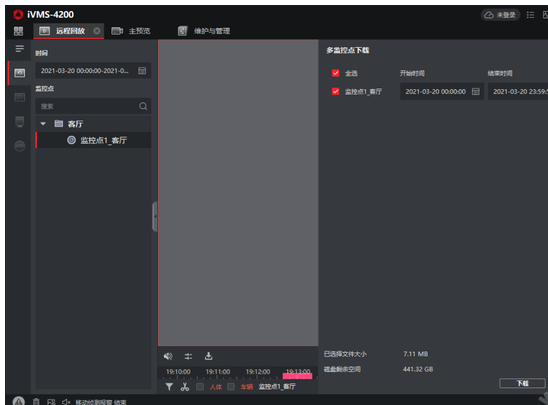This screenshot has width=548, height=405.
Task: Click the filter funnel icon
Action: (x=169, y=386)
